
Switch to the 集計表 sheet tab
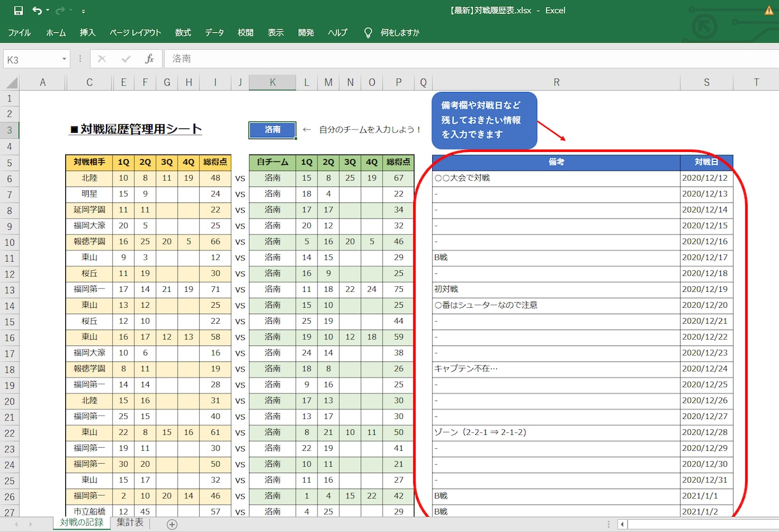click(130, 523)
